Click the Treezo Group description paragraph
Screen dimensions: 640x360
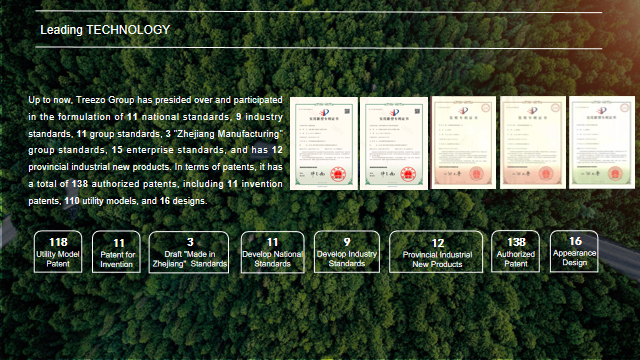click(x=155, y=150)
